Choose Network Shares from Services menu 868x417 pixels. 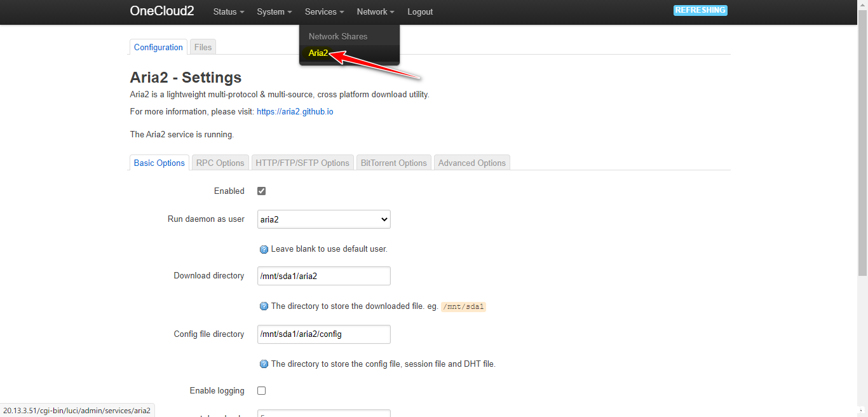(338, 36)
